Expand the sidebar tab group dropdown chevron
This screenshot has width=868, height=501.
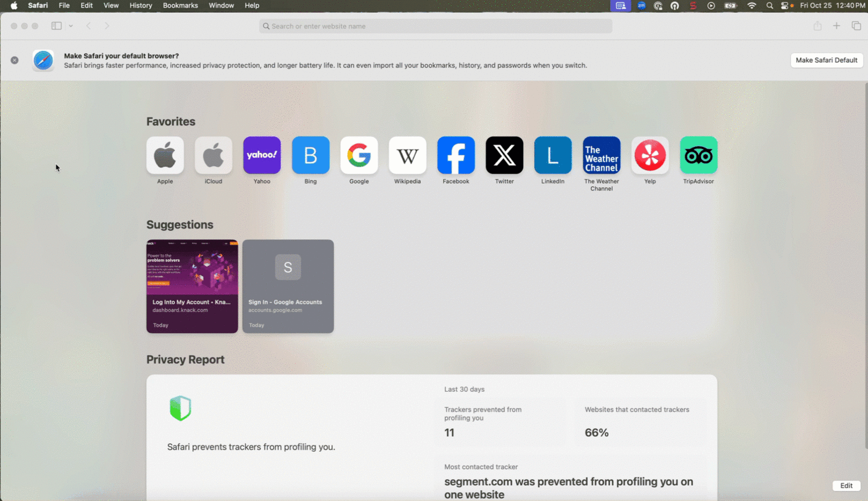[x=71, y=26]
